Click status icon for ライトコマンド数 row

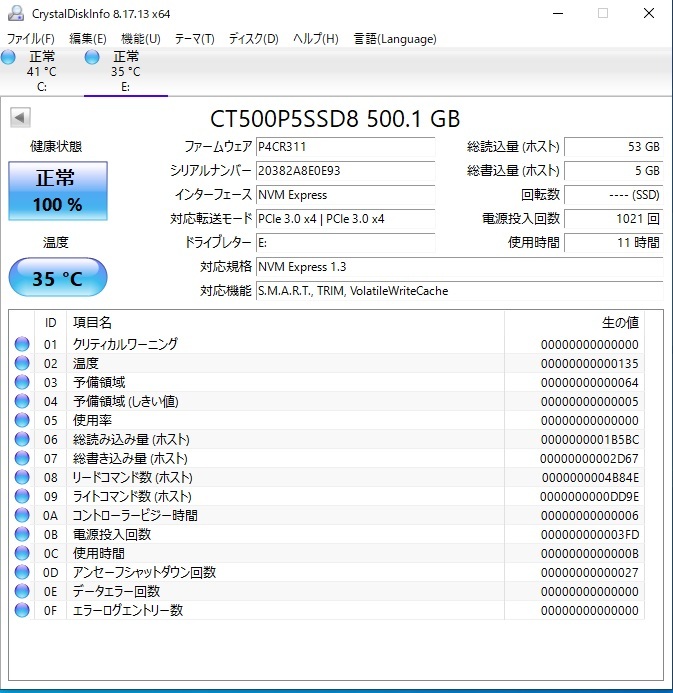click(22, 496)
